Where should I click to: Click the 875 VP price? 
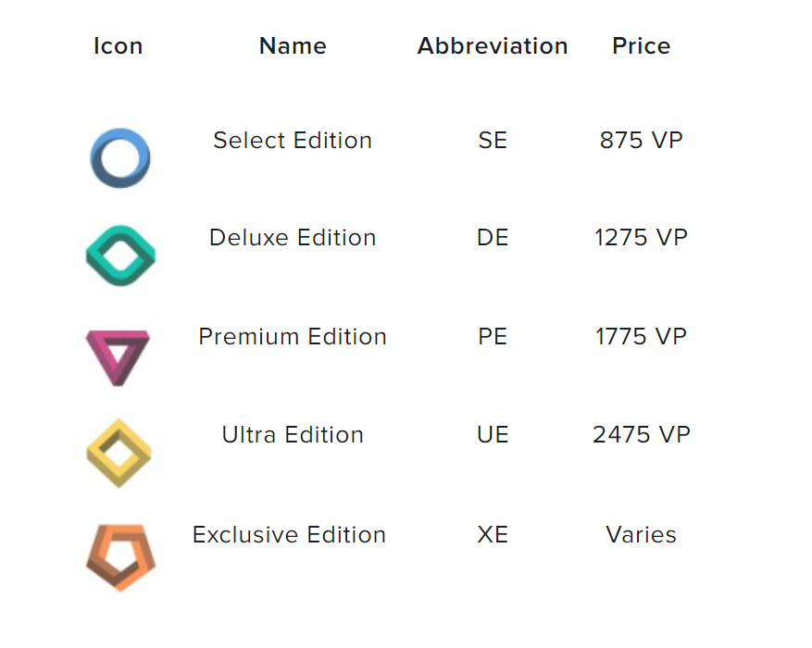[x=641, y=141]
